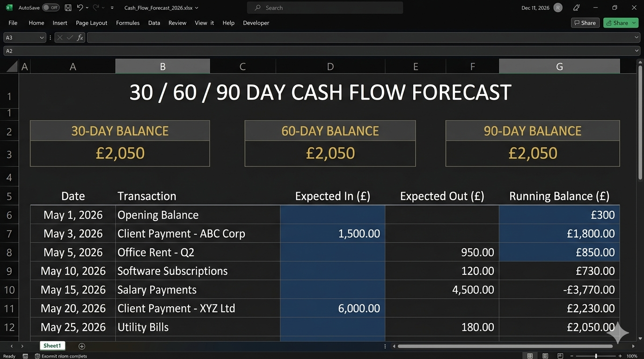
Task: Click the Redo arrow icon
Action: tap(96, 8)
